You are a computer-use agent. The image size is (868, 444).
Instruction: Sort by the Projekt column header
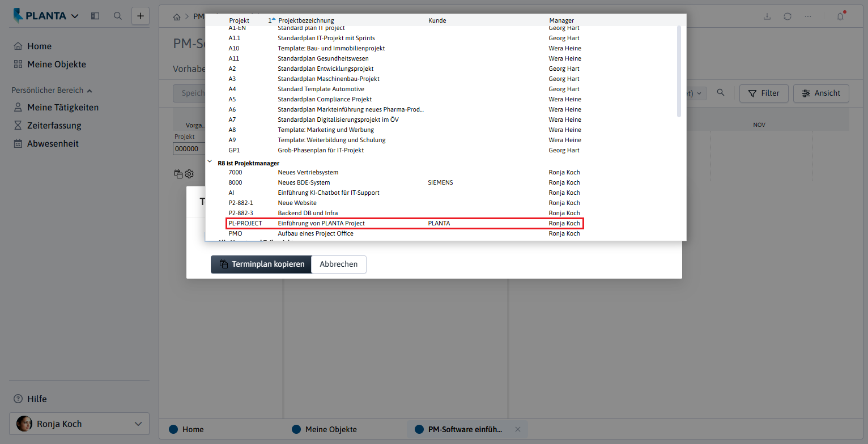pos(239,20)
